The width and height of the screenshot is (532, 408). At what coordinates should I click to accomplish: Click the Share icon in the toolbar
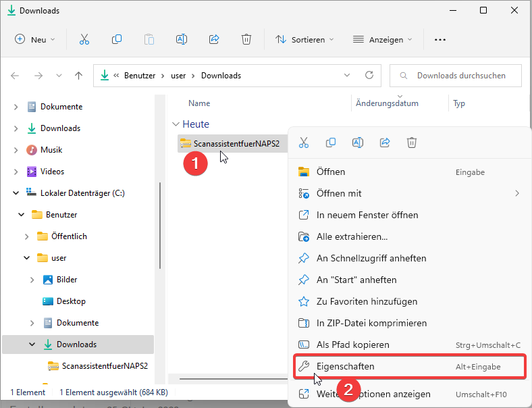tap(214, 39)
